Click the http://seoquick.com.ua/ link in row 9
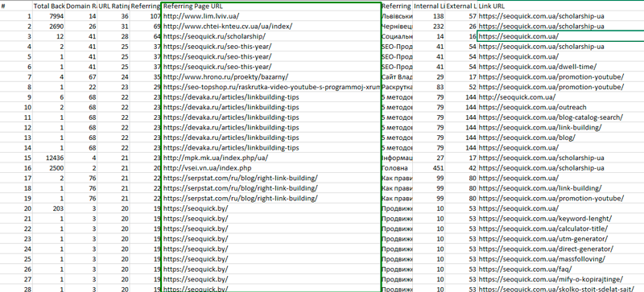 (x=560, y=97)
